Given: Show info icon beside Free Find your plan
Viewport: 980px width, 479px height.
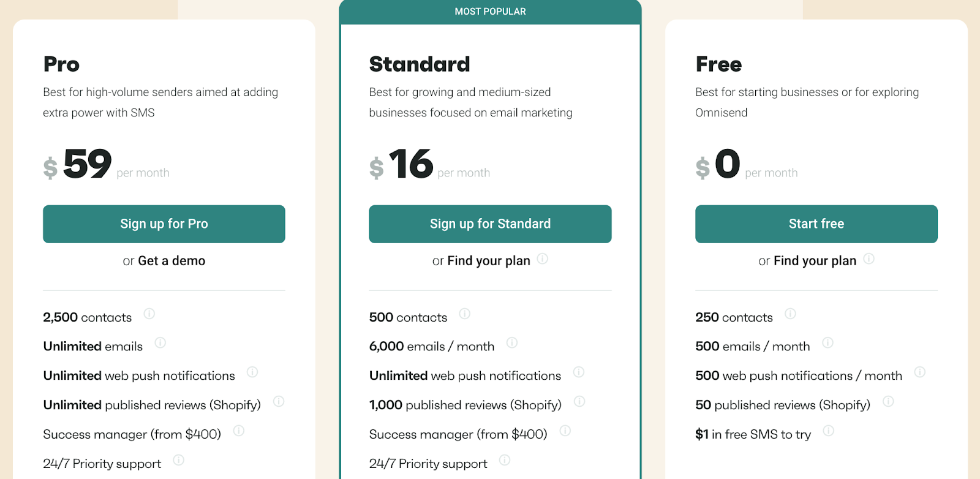Looking at the screenshot, I should (869, 259).
